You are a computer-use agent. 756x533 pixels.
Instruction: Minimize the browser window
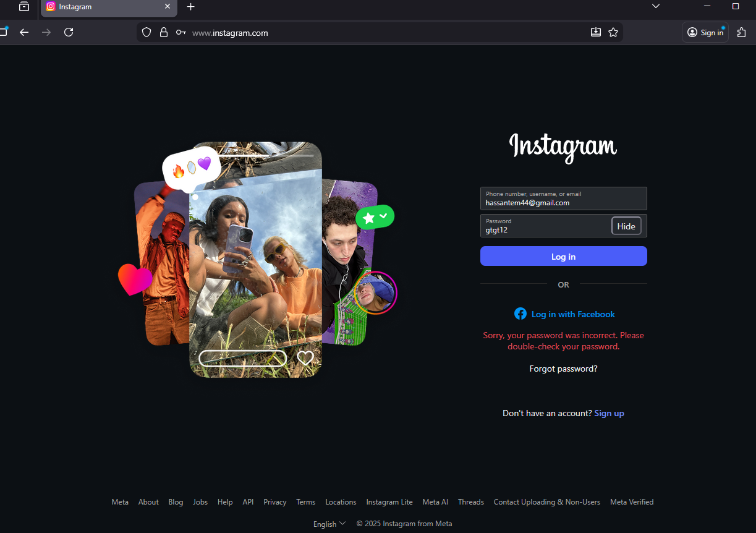pyautogui.click(x=707, y=6)
